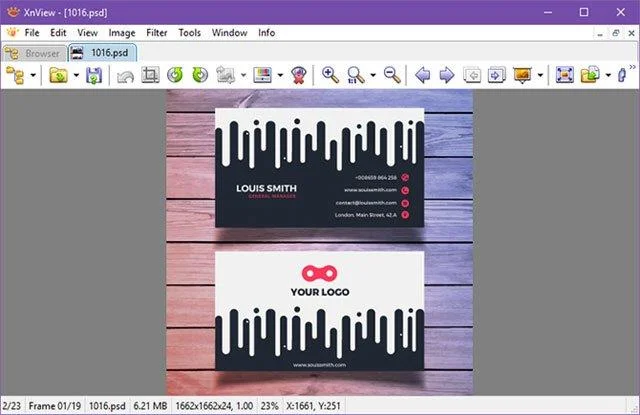This screenshot has height=415, width=640.
Task: Expand the slideshow dropdown arrow
Action: pos(540,75)
